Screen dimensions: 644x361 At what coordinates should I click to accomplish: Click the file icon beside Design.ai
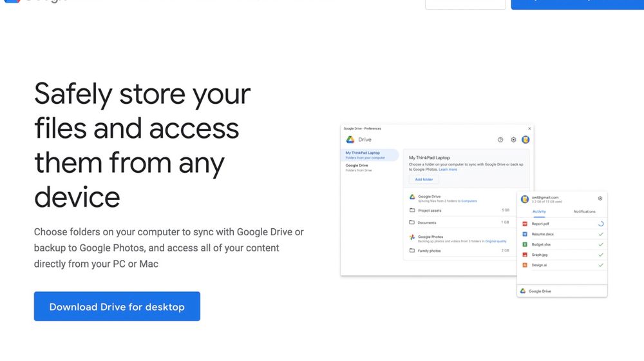click(524, 265)
